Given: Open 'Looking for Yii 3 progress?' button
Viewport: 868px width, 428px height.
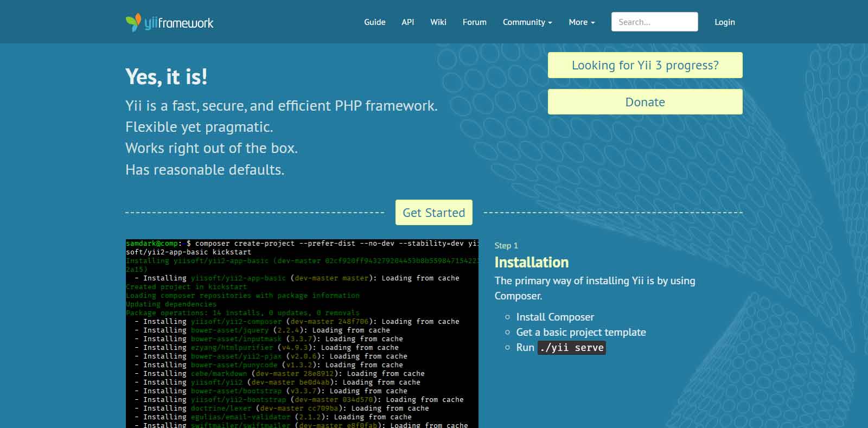Looking at the screenshot, I should click(645, 65).
